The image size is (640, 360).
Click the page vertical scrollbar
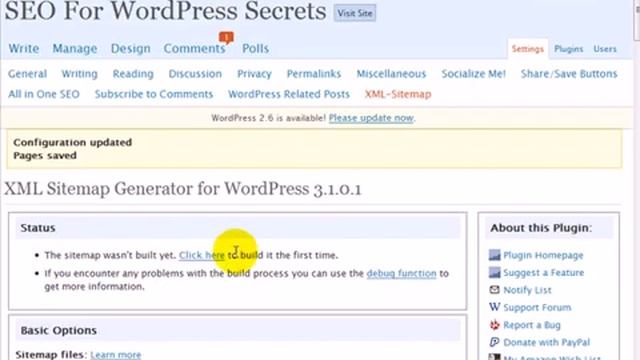[637, 180]
